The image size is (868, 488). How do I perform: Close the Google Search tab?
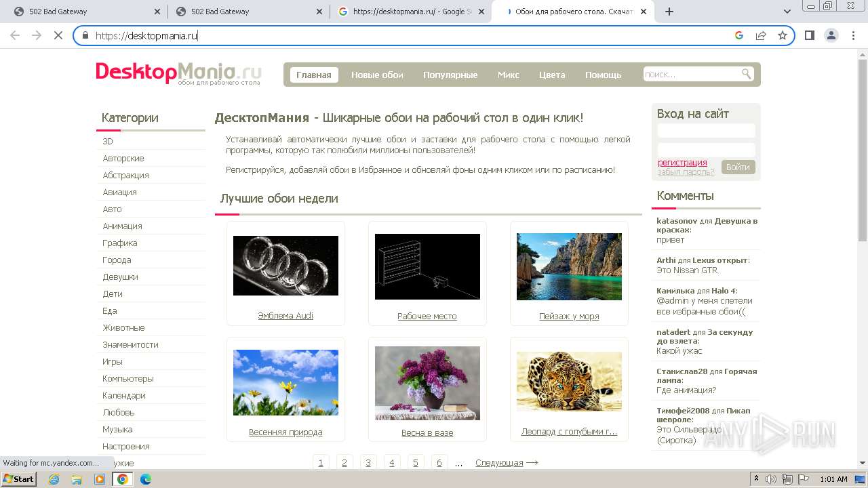[x=481, y=12]
